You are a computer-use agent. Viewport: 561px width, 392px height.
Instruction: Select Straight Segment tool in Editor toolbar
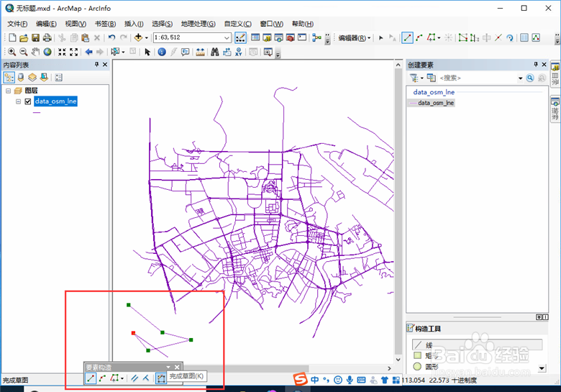407,37
